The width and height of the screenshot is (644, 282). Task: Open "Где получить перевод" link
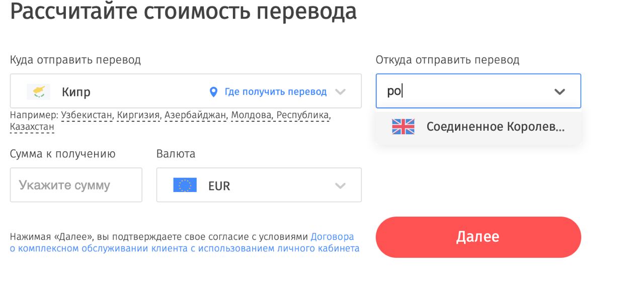pos(275,92)
